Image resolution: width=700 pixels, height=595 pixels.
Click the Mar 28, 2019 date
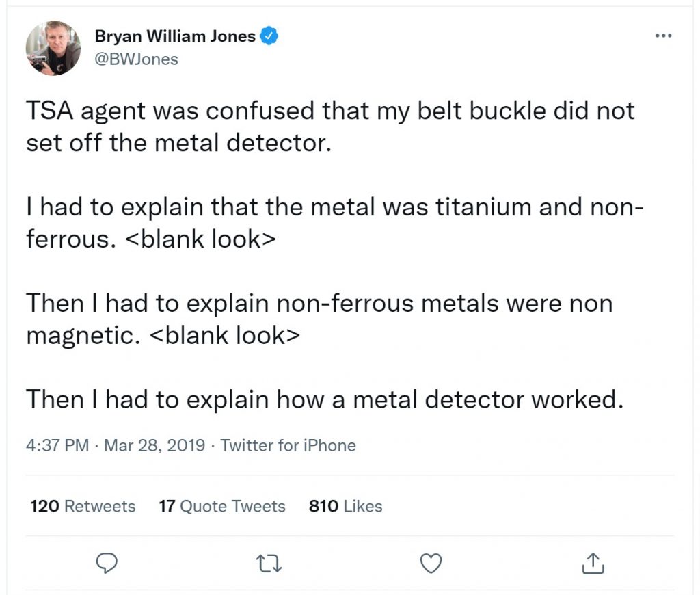pos(154,445)
